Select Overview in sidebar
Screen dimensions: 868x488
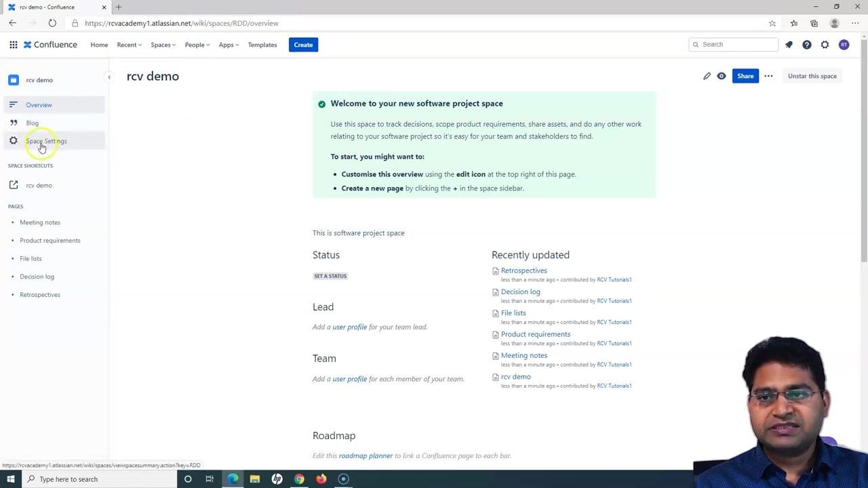54,105
